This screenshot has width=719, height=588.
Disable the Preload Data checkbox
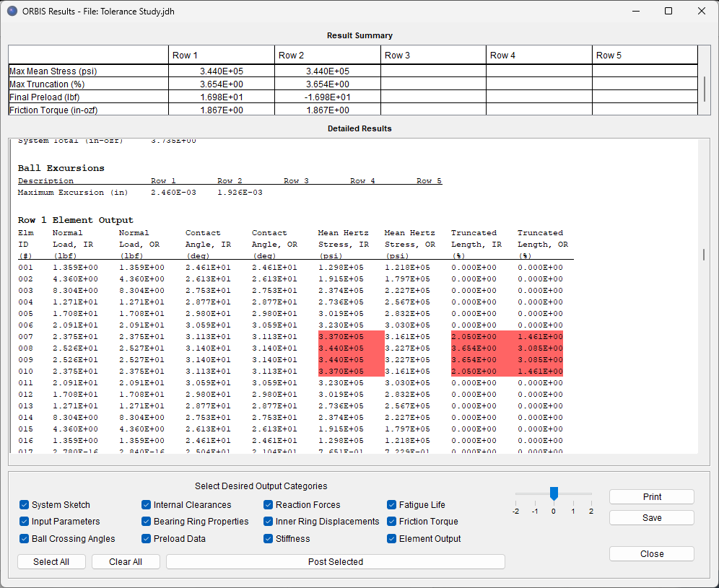tap(147, 539)
